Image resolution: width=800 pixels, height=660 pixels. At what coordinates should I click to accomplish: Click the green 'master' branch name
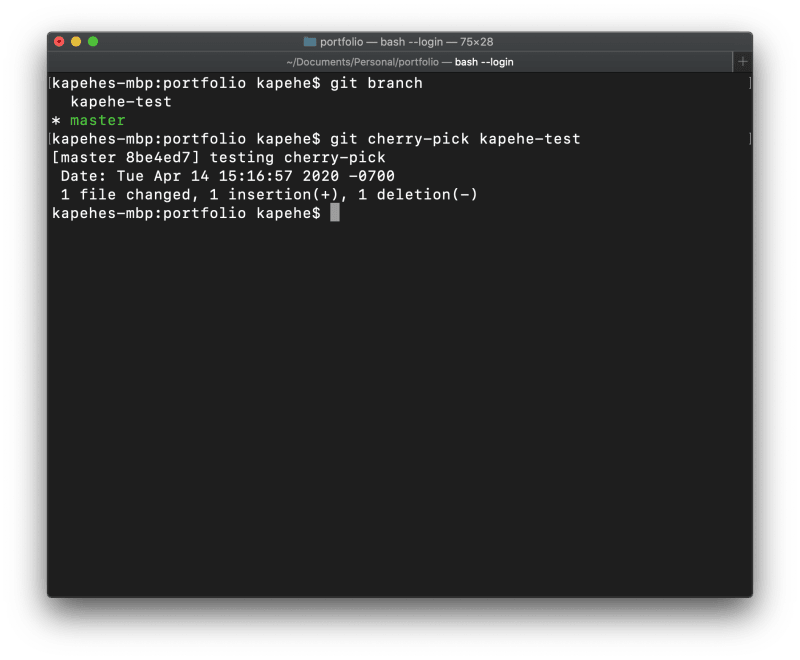pyautogui.click(x=98, y=120)
